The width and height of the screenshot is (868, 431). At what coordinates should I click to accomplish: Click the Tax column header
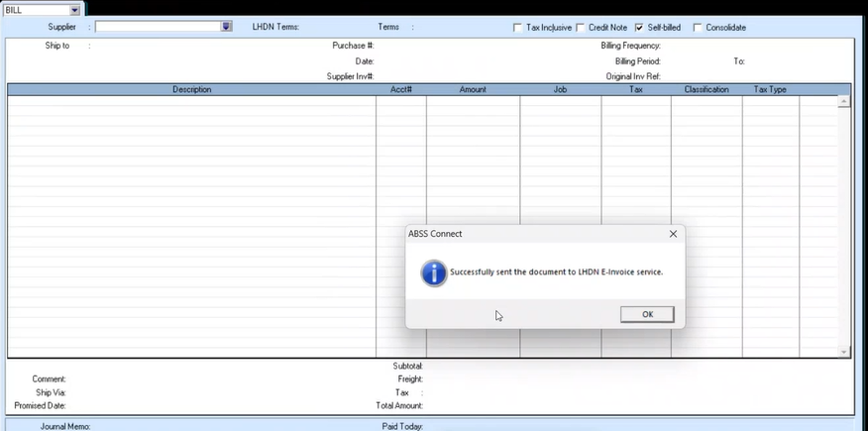coord(636,90)
